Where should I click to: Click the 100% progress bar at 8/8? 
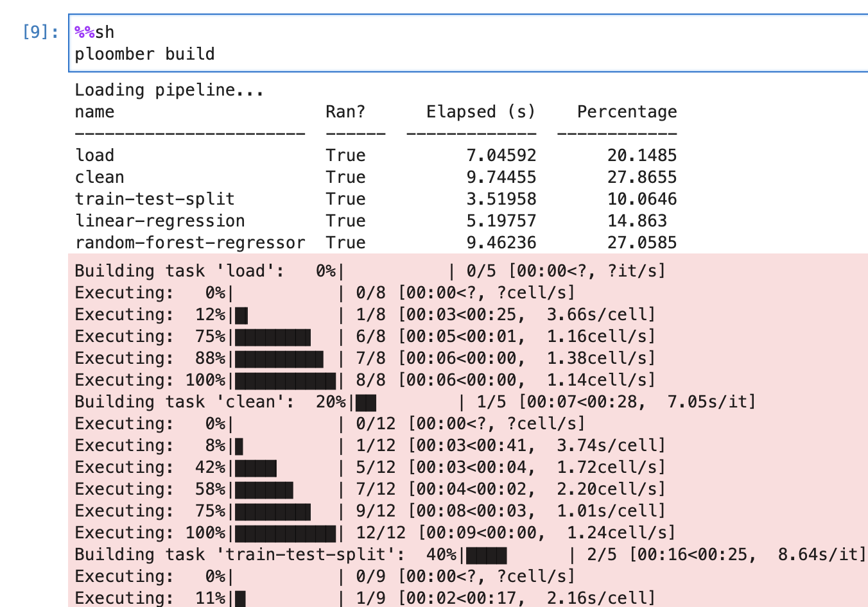(x=286, y=380)
